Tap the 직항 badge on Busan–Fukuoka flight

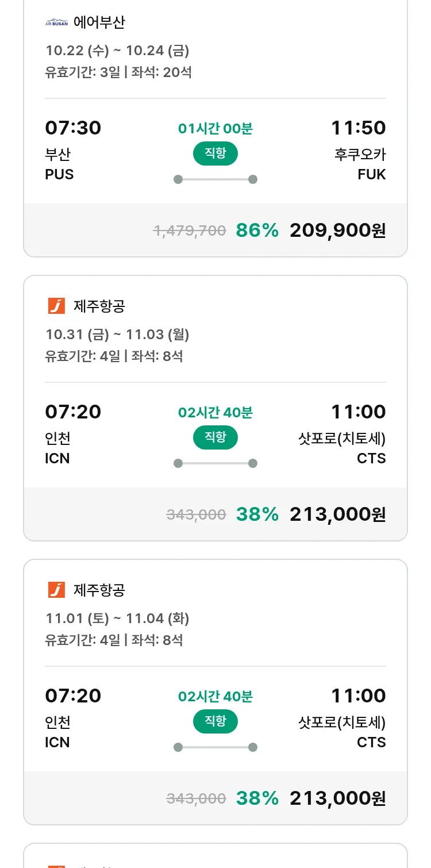tap(215, 153)
